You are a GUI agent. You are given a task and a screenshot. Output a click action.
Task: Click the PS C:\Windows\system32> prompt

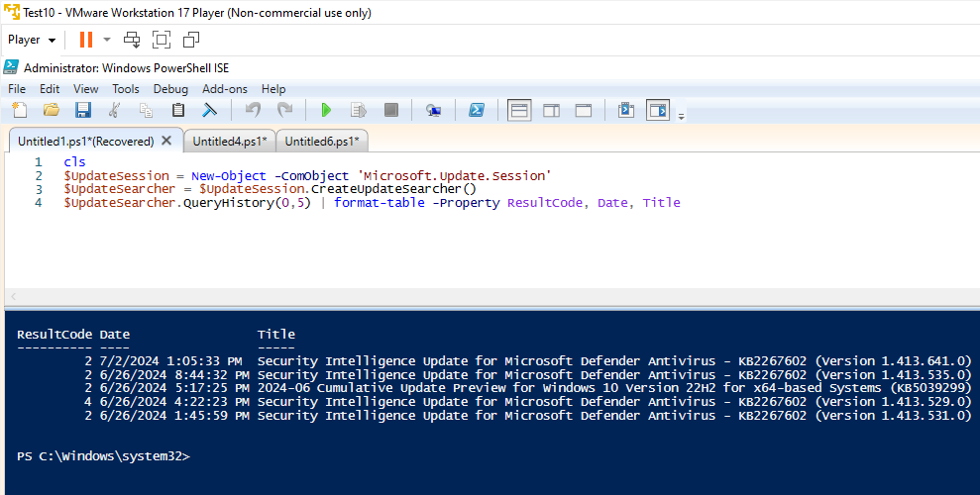103,456
